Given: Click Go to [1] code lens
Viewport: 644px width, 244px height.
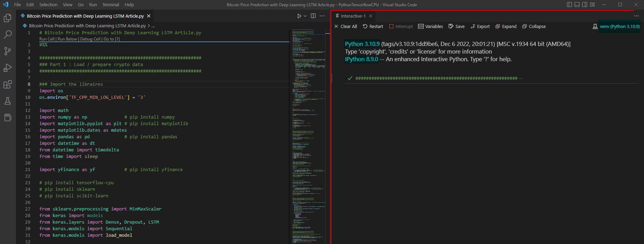Looking at the screenshot, I should 112,39.
